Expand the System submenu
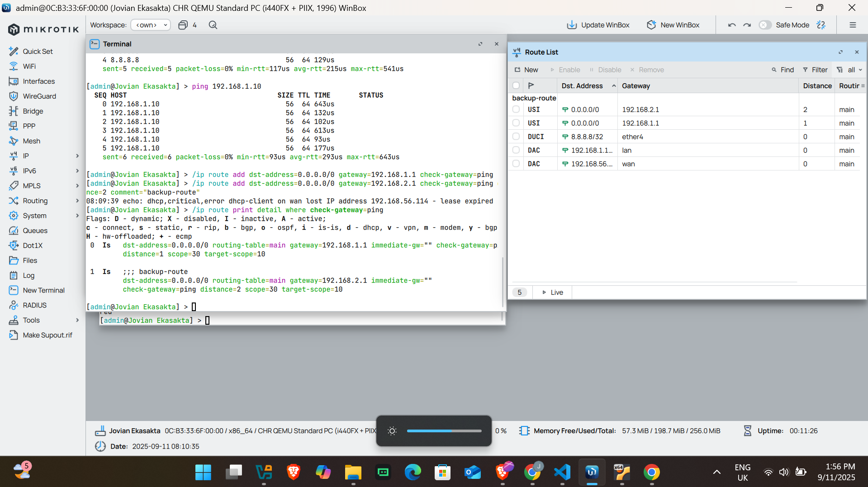 coord(77,215)
